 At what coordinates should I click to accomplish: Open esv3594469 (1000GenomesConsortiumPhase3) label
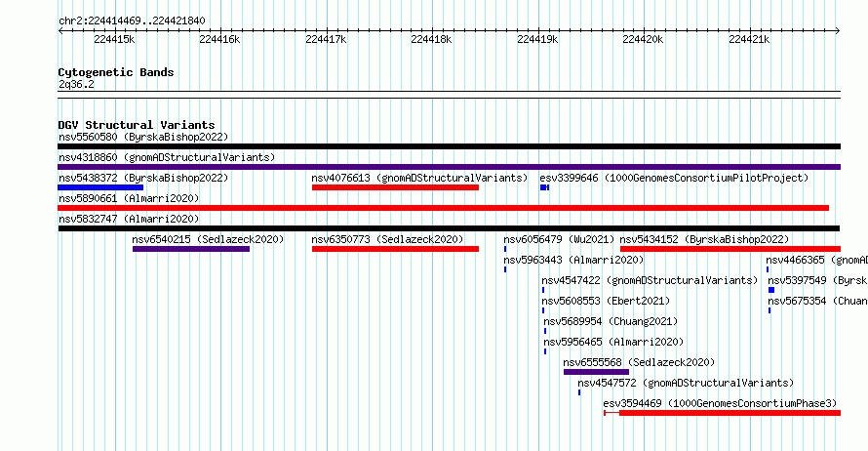[720, 403]
